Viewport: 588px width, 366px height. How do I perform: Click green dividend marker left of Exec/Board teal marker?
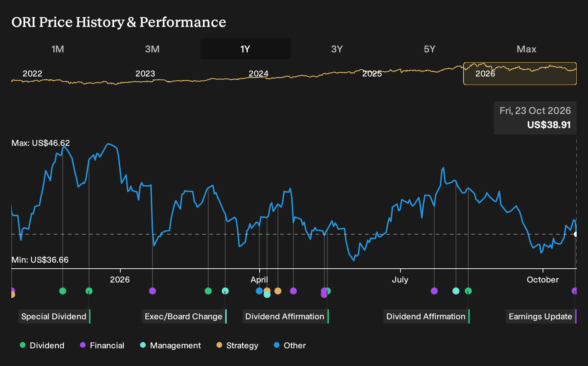click(208, 291)
